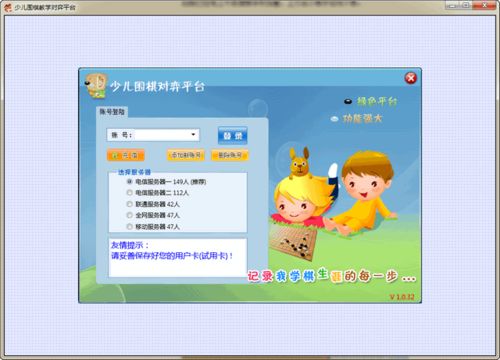Click the white stone icon beside 功能强大
Viewport: 500px width, 360px height.
coord(334,119)
